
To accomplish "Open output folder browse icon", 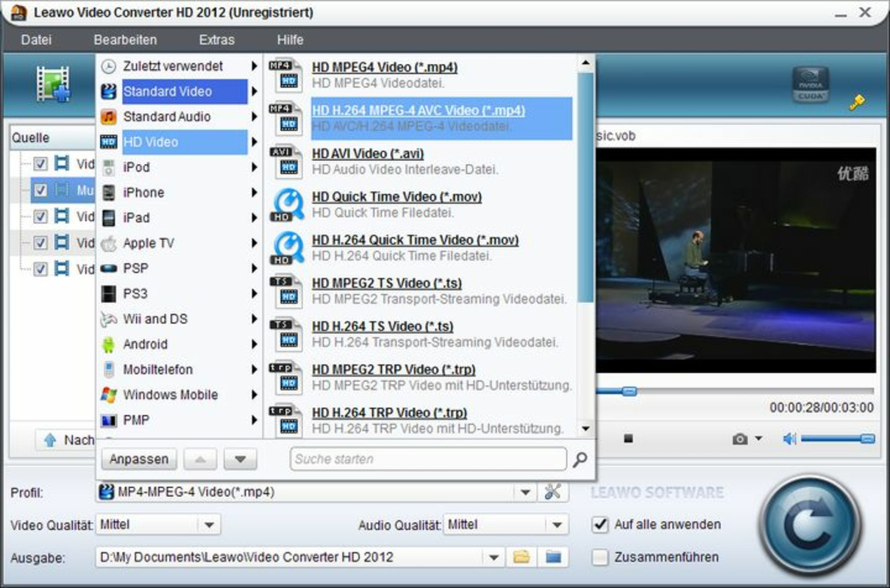I will [521, 557].
